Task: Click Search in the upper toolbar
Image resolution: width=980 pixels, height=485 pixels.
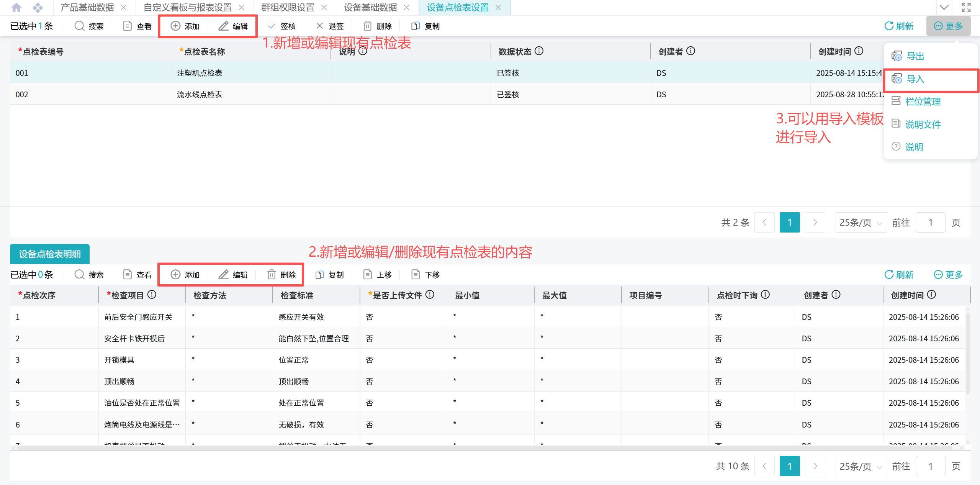Action: [x=89, y=26]
